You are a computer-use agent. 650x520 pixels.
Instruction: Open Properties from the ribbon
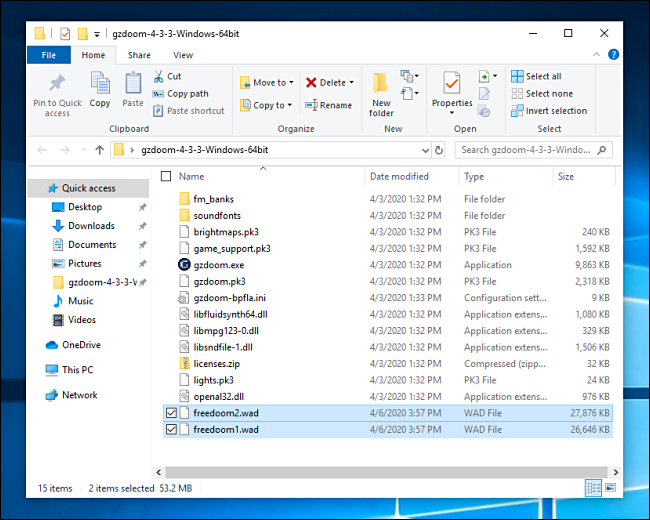[452, 84]
